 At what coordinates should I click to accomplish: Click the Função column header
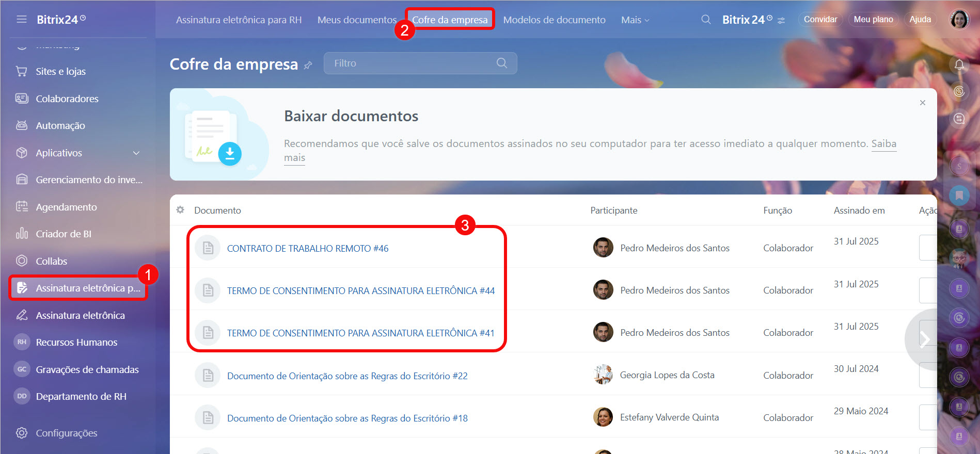click(x=778, y=210)
